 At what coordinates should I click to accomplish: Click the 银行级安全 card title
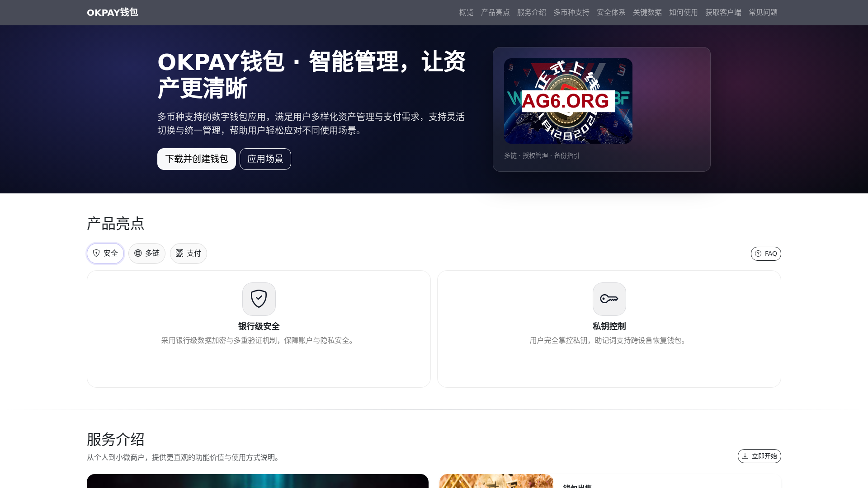pos(259,326)
